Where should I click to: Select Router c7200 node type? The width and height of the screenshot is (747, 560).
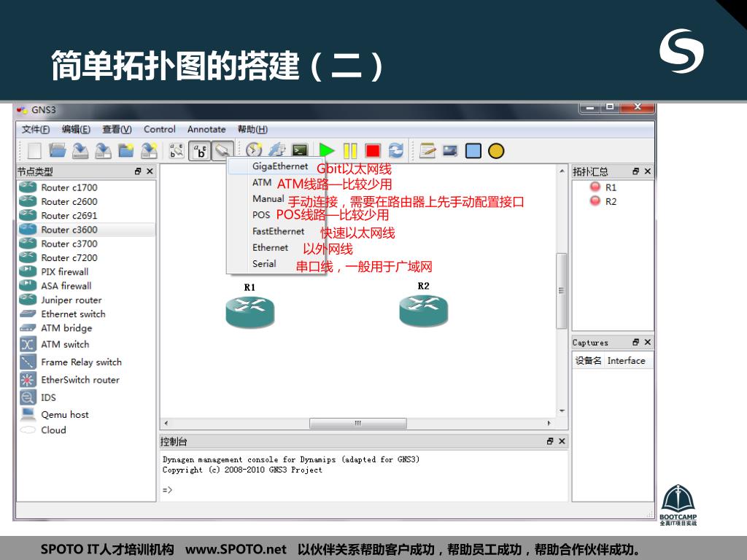point(86,257)
